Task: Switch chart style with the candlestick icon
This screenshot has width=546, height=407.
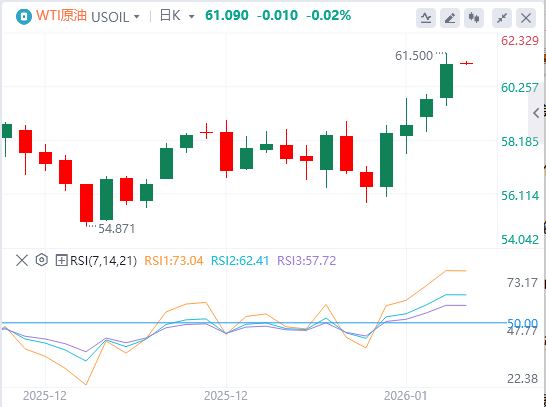Action: coord(474,18)
